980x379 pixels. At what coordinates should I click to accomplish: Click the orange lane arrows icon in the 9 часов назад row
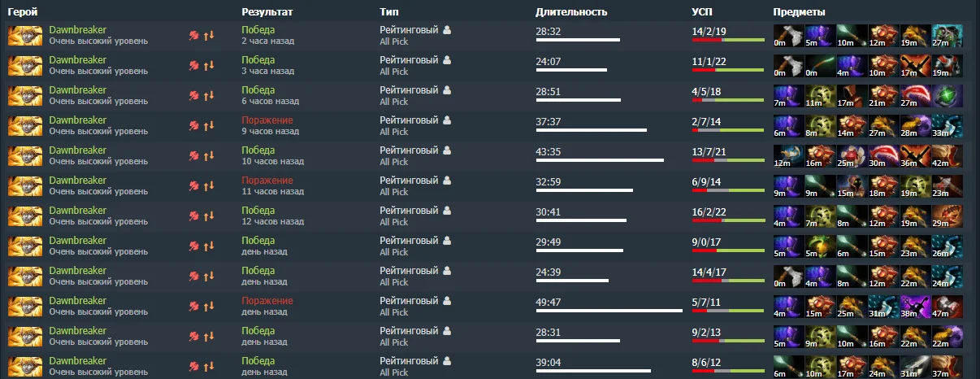pos(209,126)
